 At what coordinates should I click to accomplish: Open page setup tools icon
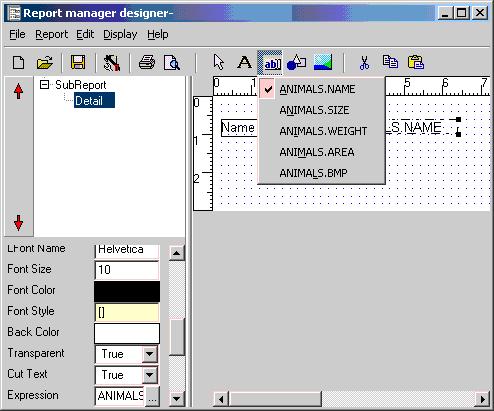(112, 62)
